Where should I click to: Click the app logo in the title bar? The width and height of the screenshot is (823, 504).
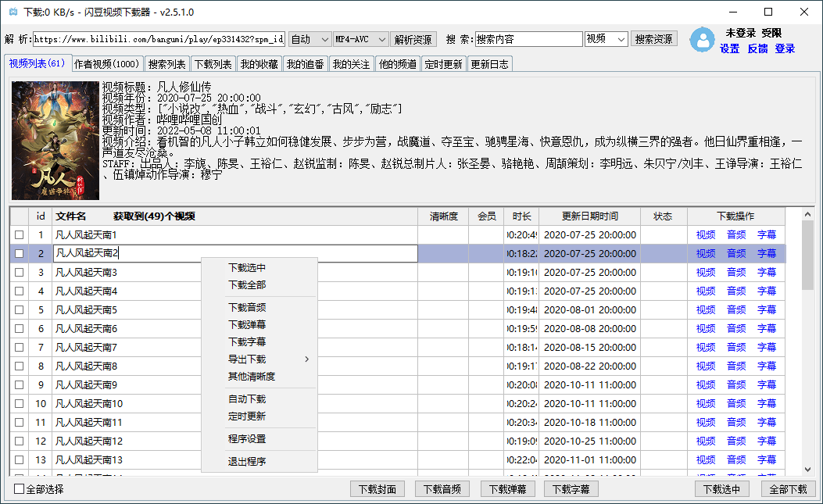pos(10,12)
